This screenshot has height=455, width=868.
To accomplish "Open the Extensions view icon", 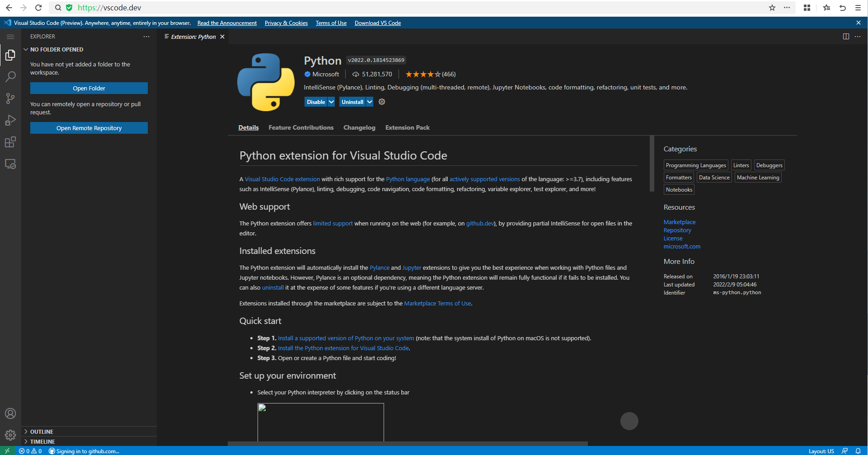I will pyautogui.click(x=10, y=142).
